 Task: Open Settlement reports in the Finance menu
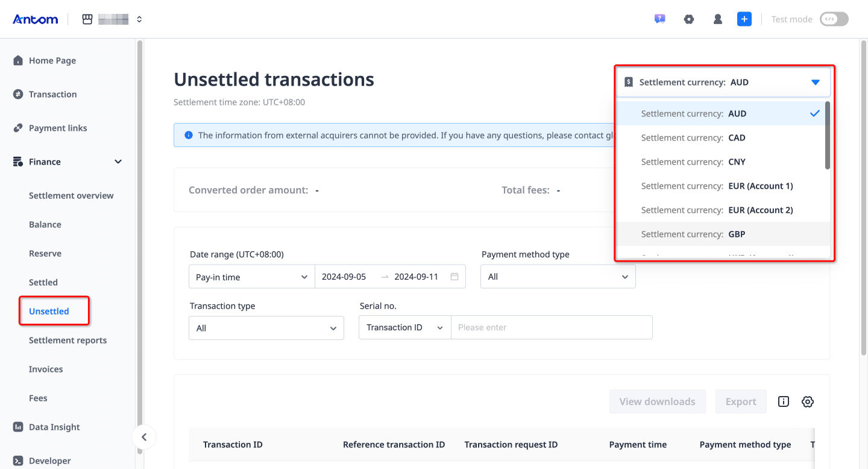(68, 340)
